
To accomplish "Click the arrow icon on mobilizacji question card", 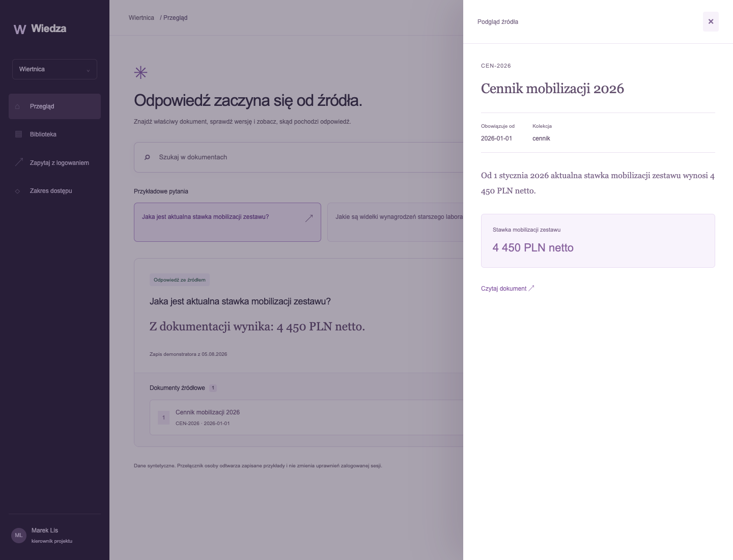I will point(309,218).
